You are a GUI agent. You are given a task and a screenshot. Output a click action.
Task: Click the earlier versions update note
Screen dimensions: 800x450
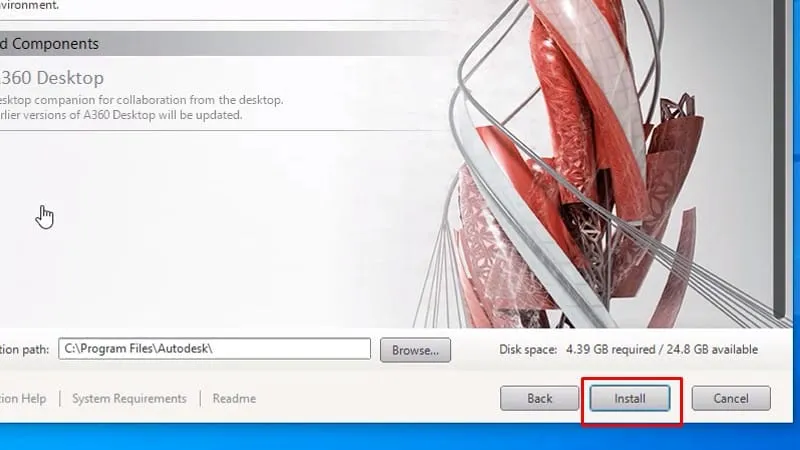point(120,115)
